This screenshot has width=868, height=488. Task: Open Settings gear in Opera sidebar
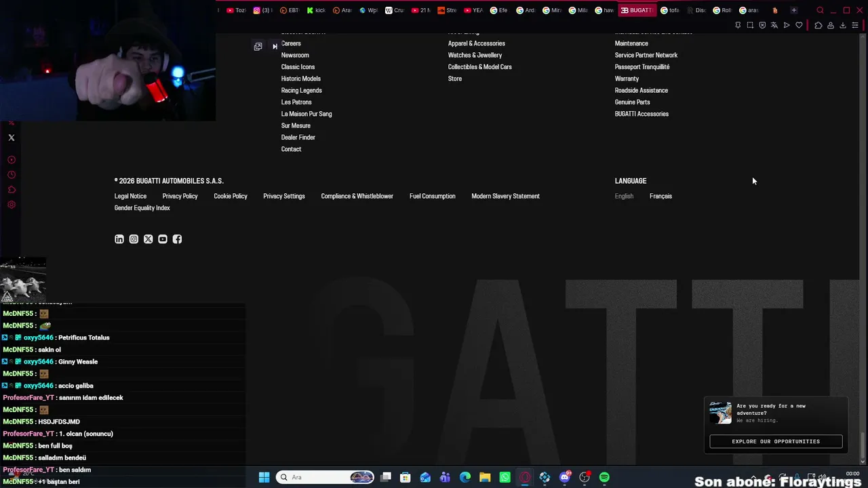click(12, 205)
